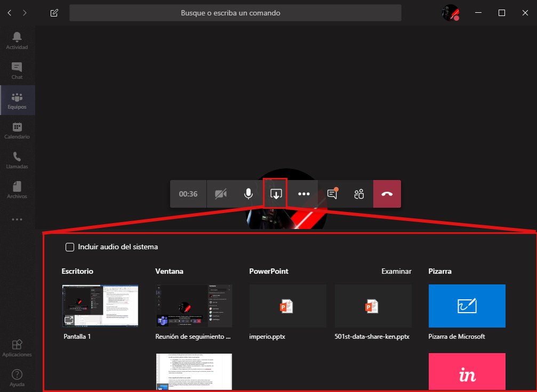537x392 pixels.
Task: Enable Incluir audio del sistema
Action: (69, 247)
